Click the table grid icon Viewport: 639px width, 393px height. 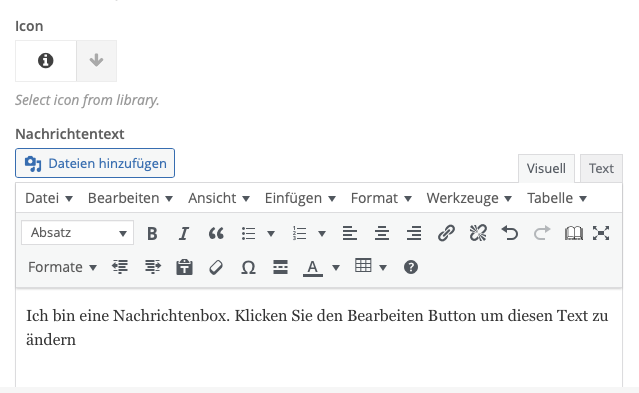pos(363,266)
